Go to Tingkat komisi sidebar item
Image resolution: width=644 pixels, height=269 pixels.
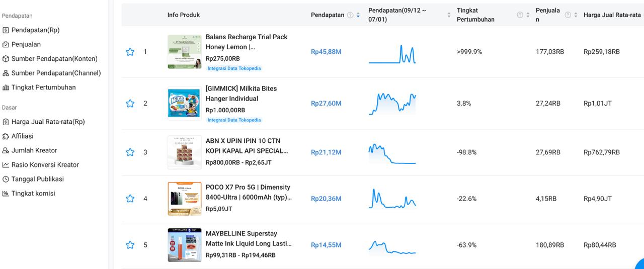(33, 194)
